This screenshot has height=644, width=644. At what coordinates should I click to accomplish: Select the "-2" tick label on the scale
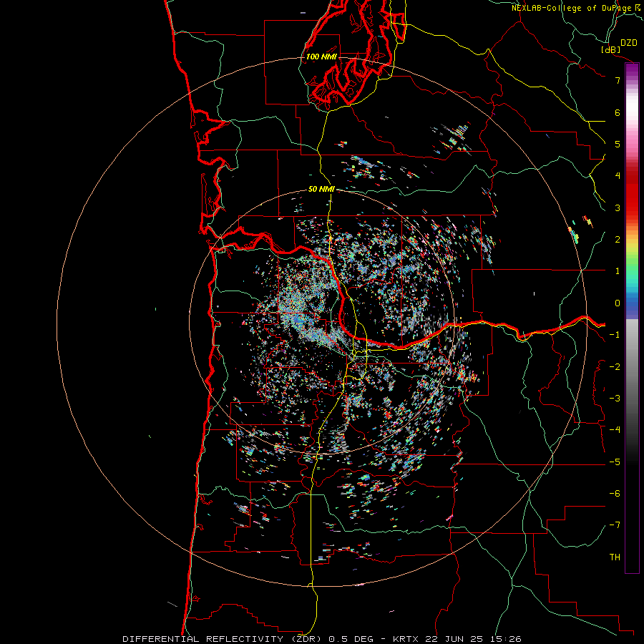click(615, 367)
